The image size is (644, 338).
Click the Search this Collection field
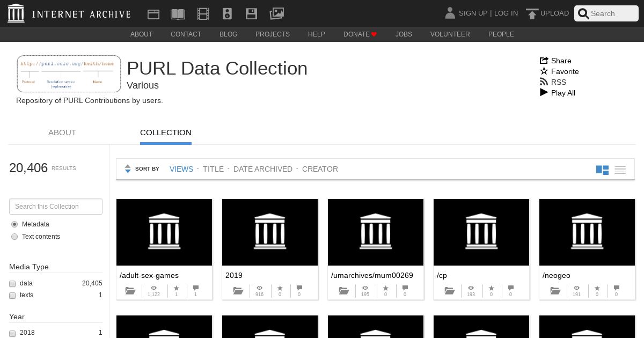[x=56, y=207]
